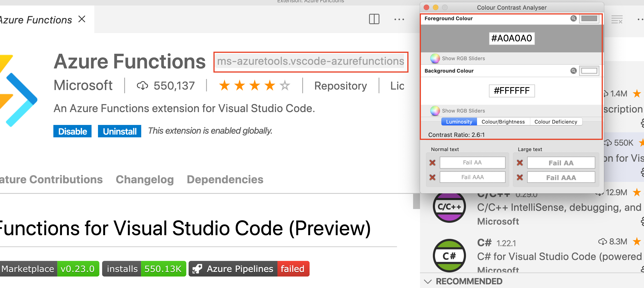Close the Azure Functions tab
This screenshot has height=288, width=644.
point(82,19)
